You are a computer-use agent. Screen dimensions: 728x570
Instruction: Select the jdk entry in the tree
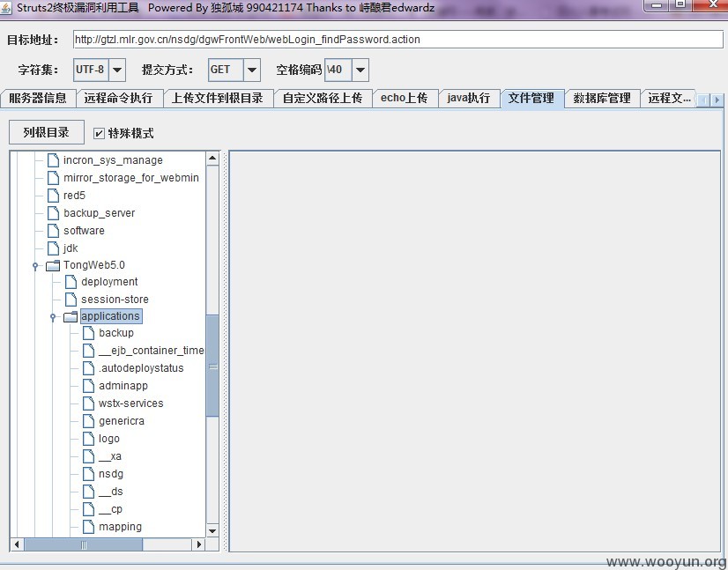pos(71,248)
